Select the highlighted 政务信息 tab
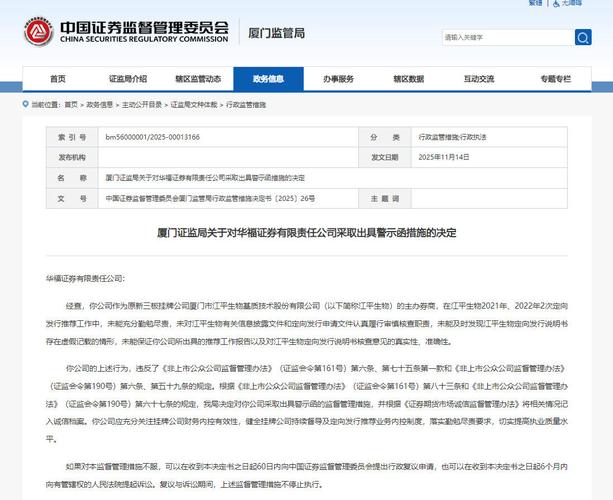The image size is (613, 500). point(269,79)
